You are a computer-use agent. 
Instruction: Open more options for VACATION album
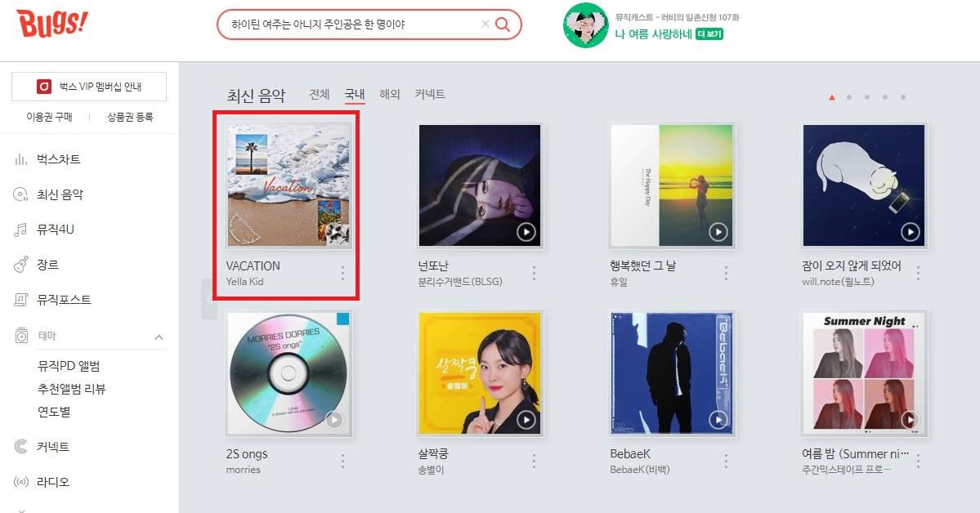(342, 273)
